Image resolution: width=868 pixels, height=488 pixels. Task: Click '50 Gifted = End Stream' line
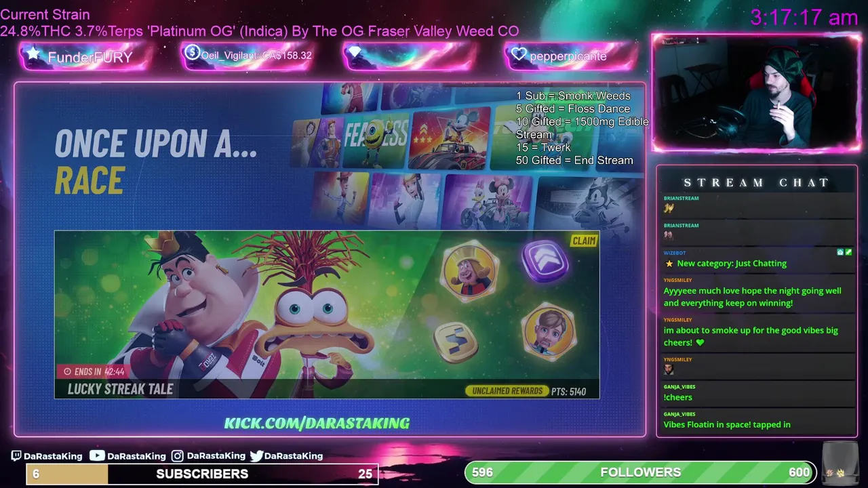(574, 160)
